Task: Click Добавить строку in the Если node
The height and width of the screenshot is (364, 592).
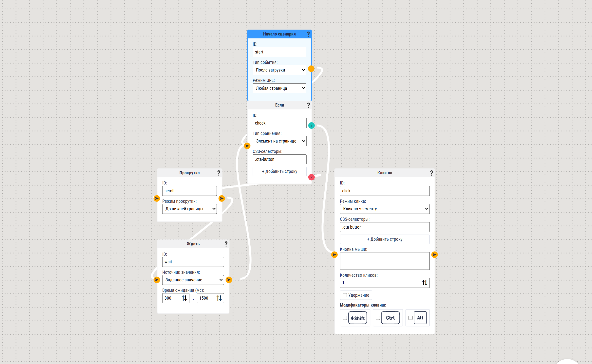Action: [279, 171]
